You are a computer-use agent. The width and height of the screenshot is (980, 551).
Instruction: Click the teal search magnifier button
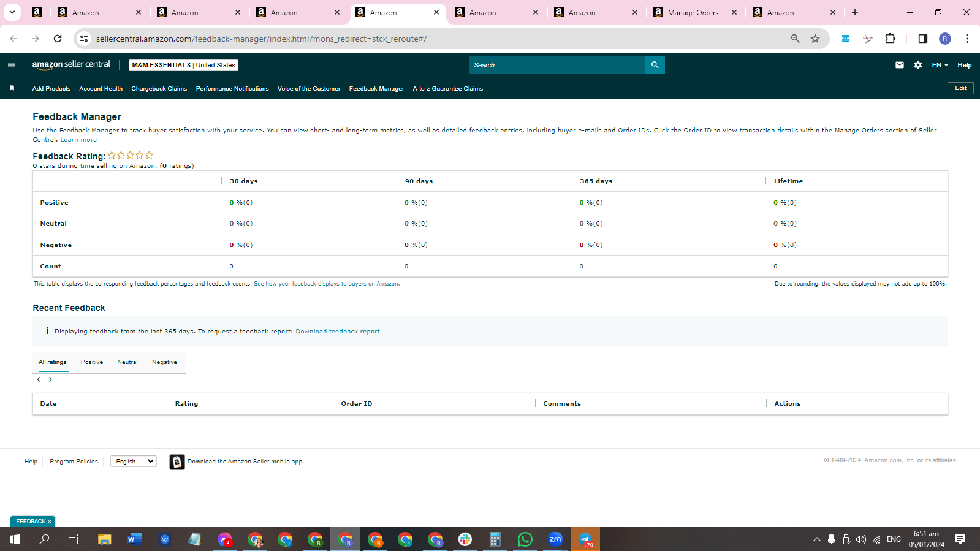tap(655, 65)
